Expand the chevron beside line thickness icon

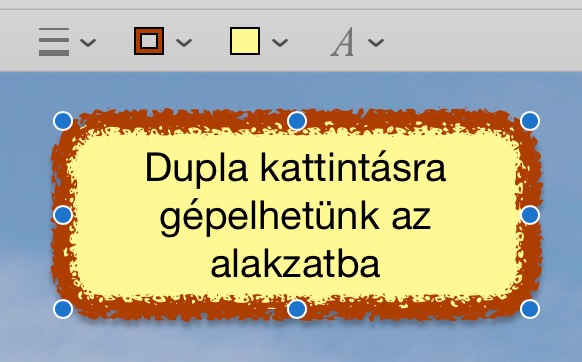pos(88,42)
